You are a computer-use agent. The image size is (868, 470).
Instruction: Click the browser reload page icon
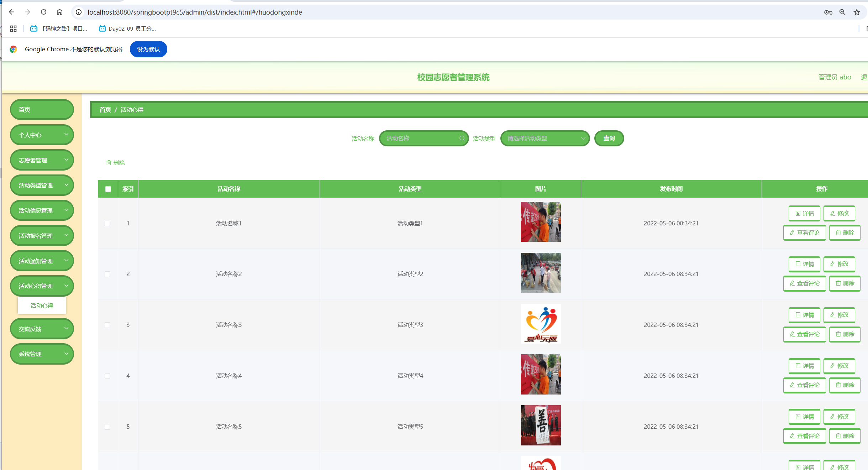coord(43,12)
